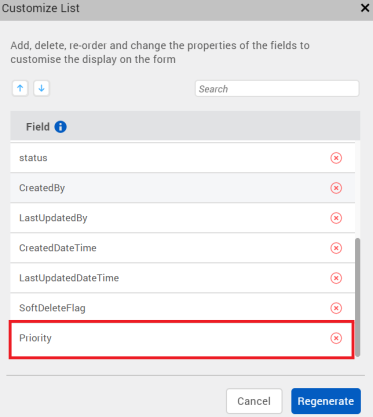Delete the Priority field
Image resolution: width=373 pixels, height=417 pixels.
click(x=336, y=338)
